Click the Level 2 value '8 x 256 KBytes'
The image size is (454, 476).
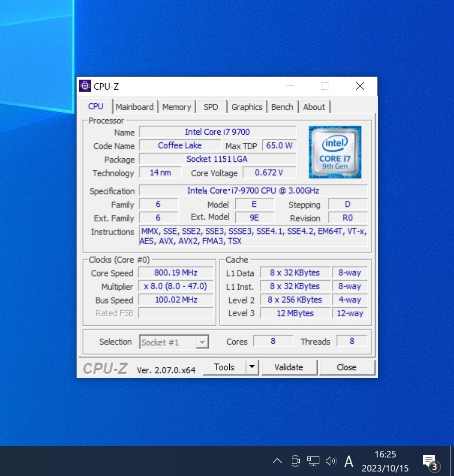tap(295, 300)
